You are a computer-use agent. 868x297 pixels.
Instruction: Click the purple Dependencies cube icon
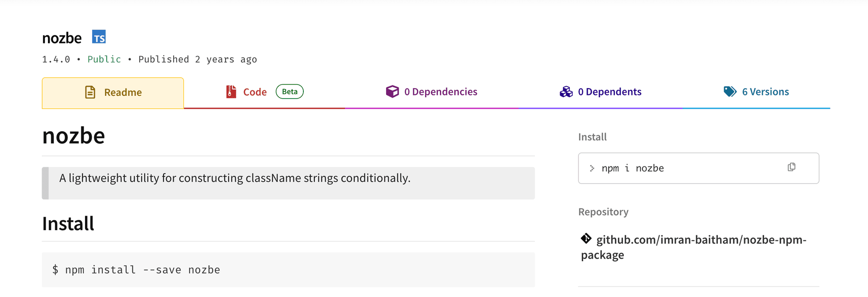tap(392, 92)
